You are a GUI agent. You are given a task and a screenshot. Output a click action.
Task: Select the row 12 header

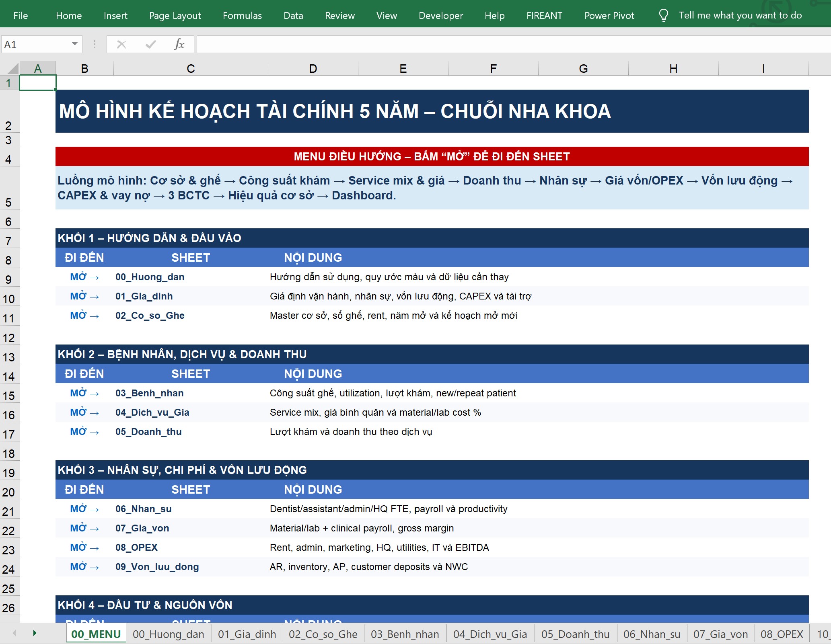coord(9,338)
